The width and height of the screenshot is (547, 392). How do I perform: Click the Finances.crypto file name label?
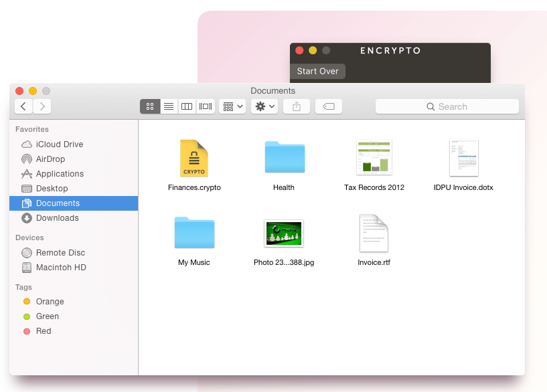[194, 187]
